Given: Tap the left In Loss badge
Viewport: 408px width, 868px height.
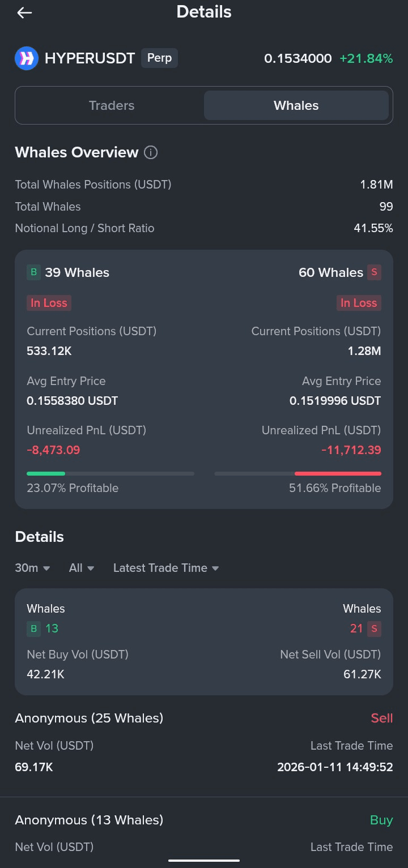Looking at the screenshot, I should pos(49,303).
